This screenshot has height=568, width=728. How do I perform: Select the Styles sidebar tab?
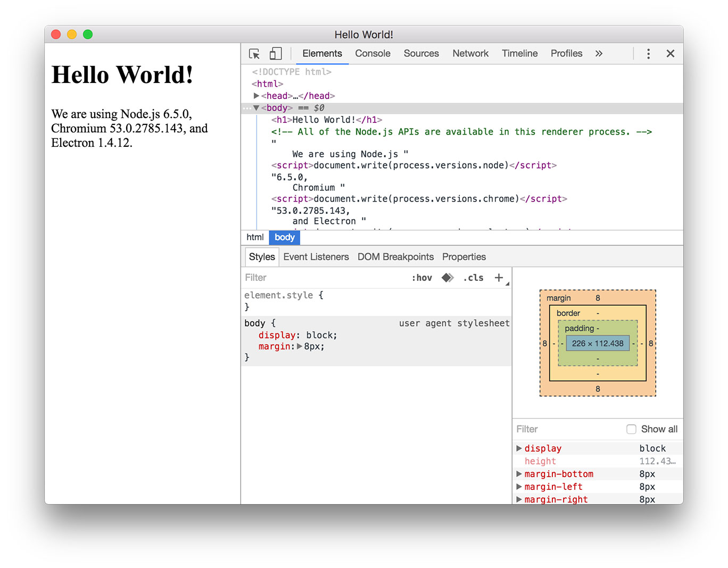click(x=262, y=257)
